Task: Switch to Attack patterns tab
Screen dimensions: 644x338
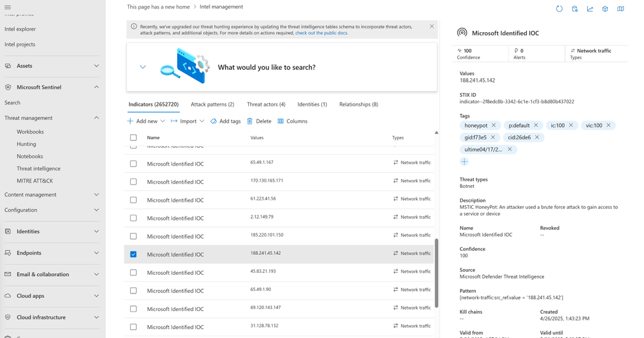Action: 212,104
